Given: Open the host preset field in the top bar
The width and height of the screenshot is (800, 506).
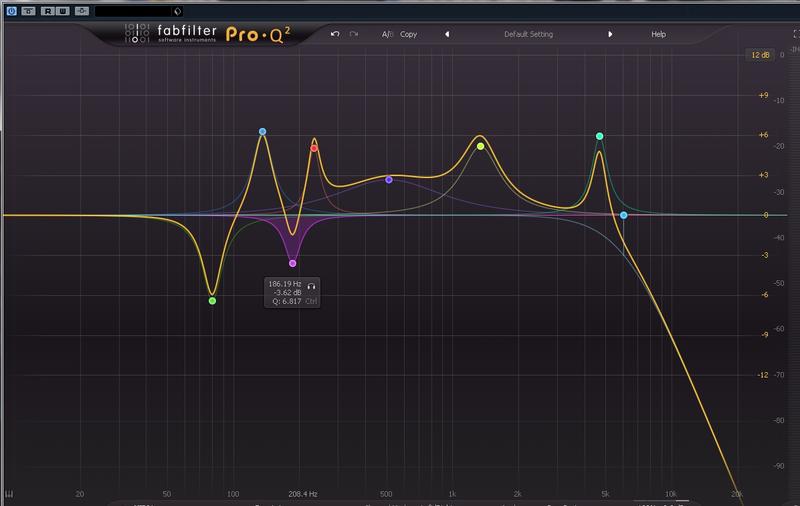Looking at the screenshot, I should click(133, 11).
